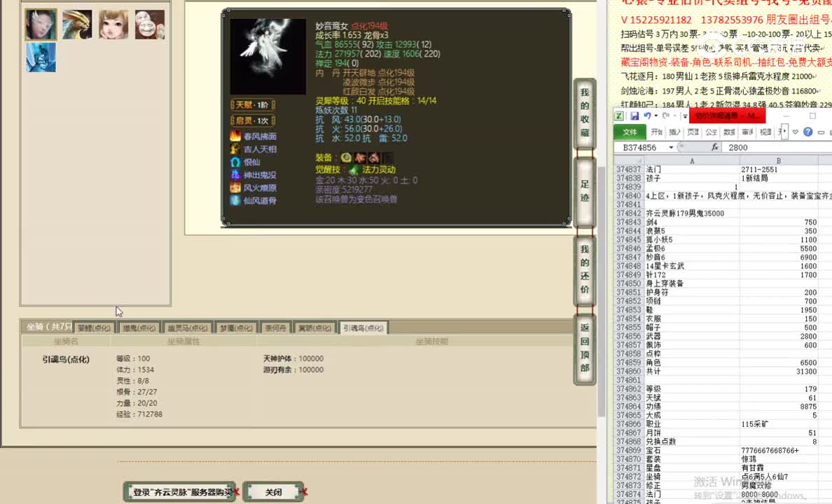
Task: Select Excel column B header
Action: click(778, 161)
